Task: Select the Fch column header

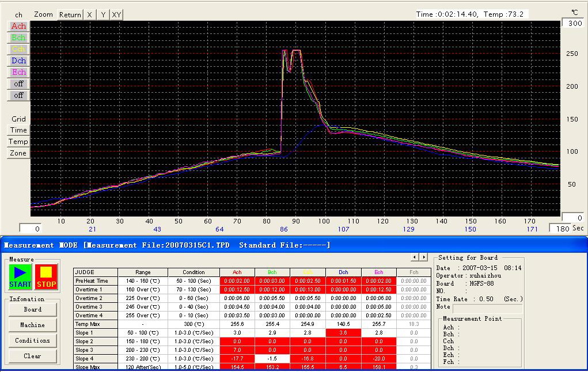Action: 414,272
